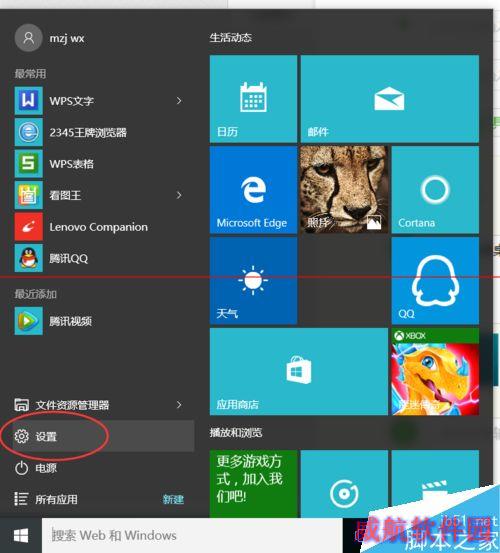Image resolution: width=500 pixels, height=553 pixels.
Task: Open the WPS文字 app icon
Action: click(x=29, y=101)
